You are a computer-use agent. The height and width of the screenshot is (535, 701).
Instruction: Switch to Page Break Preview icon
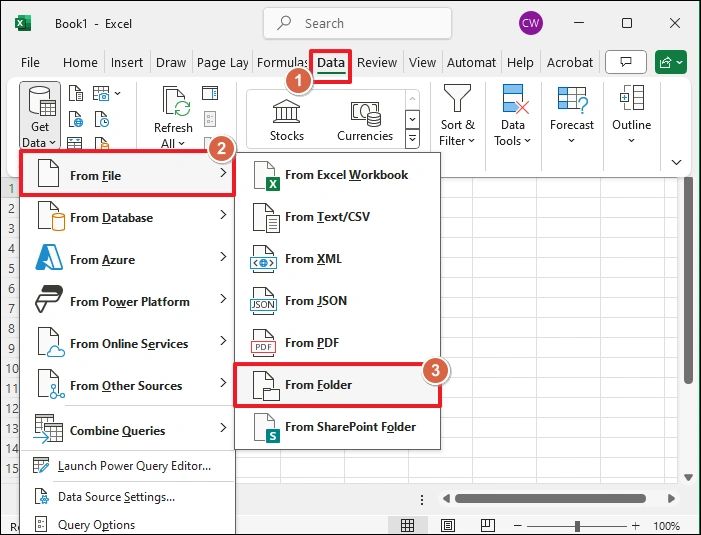(487, 525)
